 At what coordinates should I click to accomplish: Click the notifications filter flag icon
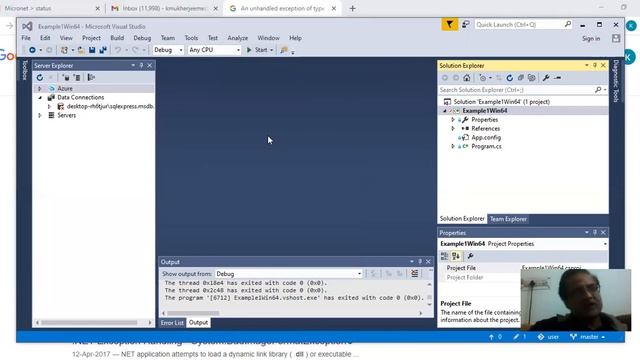449,24
